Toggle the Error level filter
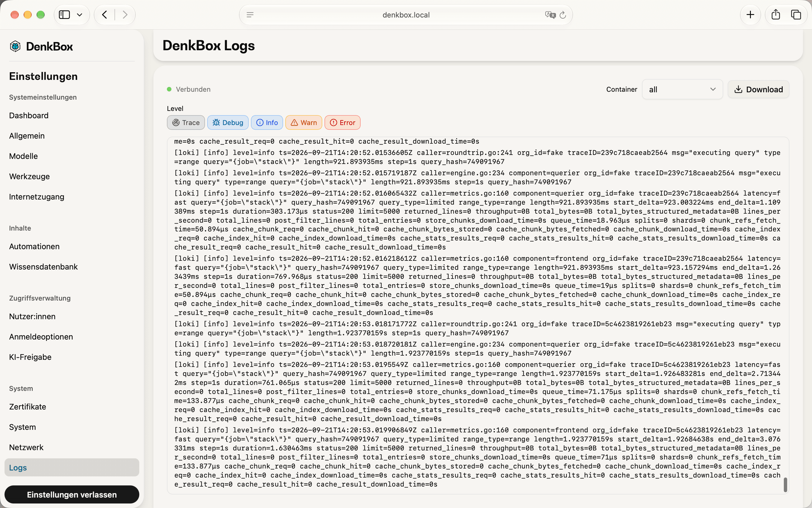The height and width of the screenshot is (508, 812). (x=343, y=123)
